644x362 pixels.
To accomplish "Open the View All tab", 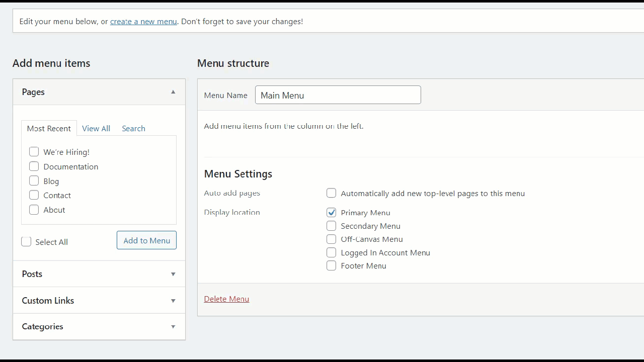I will pos(96,128).
